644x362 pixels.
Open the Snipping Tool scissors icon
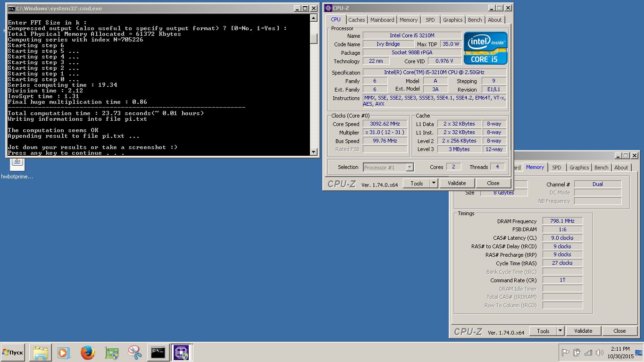pyautogui.click(x=135, y=353)
